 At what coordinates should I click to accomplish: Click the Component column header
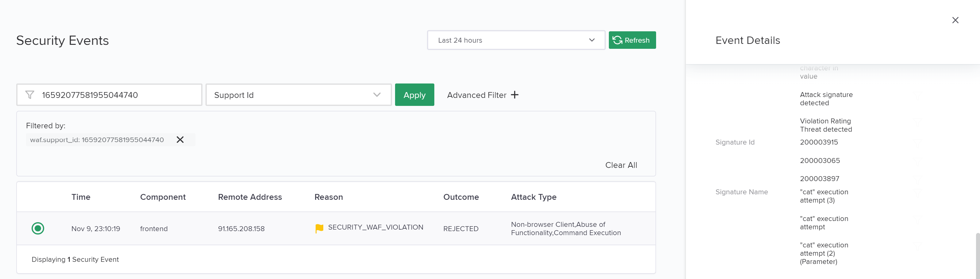point(163,197)
